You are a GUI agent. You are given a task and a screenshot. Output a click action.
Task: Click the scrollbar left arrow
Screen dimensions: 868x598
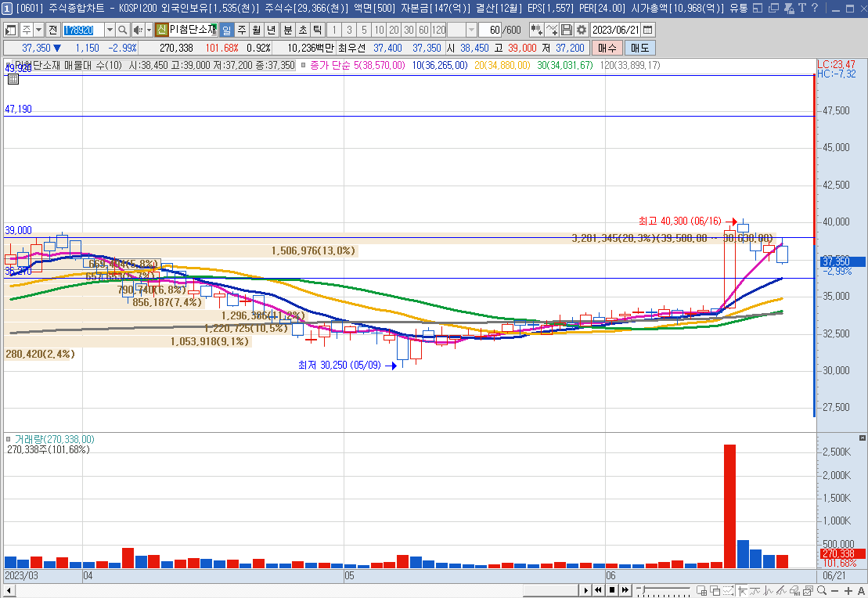click(9, 591)
